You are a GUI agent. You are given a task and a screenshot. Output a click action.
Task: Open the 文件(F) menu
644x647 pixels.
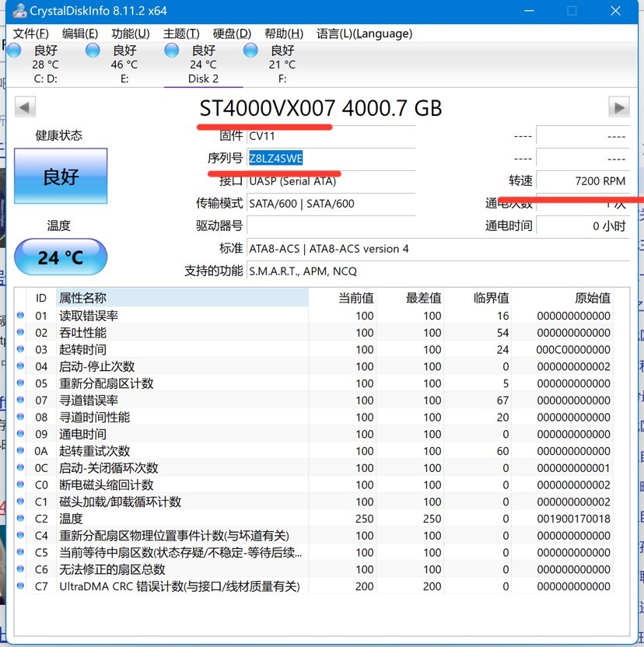tap(31, 33)
